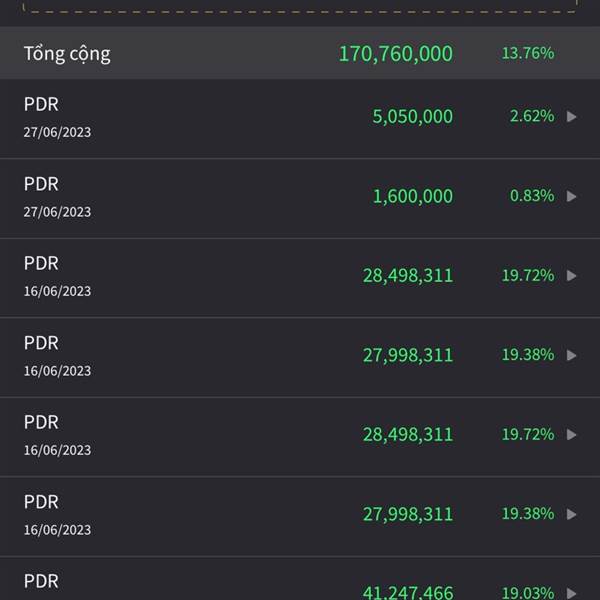Image resolution: width=600 pixels, height=600 pixels.
Task: Tap PDR ticker in the 5,050,000 row
Action: (41, 104)
